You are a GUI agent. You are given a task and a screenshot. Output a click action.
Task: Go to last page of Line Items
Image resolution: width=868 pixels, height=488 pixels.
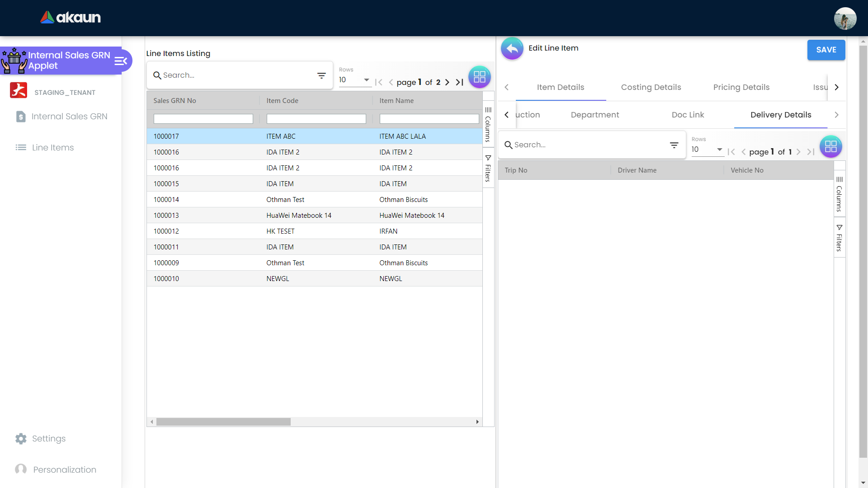coord(459,82)
